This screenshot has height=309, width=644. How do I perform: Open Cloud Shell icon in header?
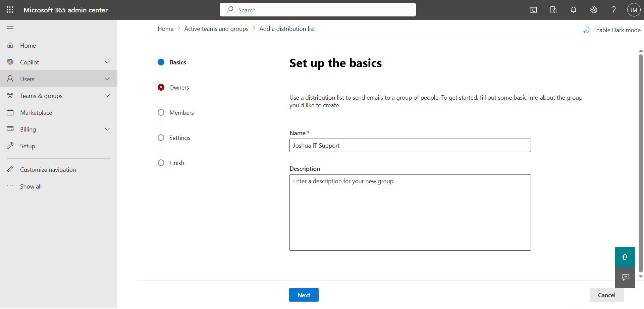[x=533, y=10]
